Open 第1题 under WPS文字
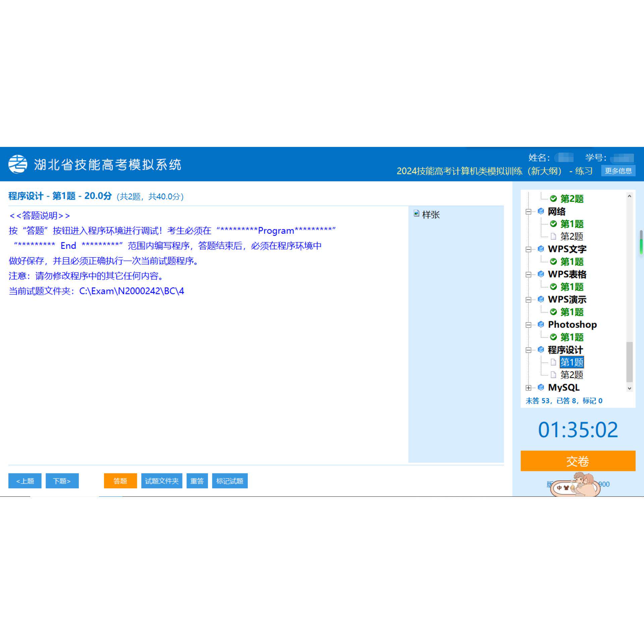This screenshot has width=644, height=644. tap(572, 262)
